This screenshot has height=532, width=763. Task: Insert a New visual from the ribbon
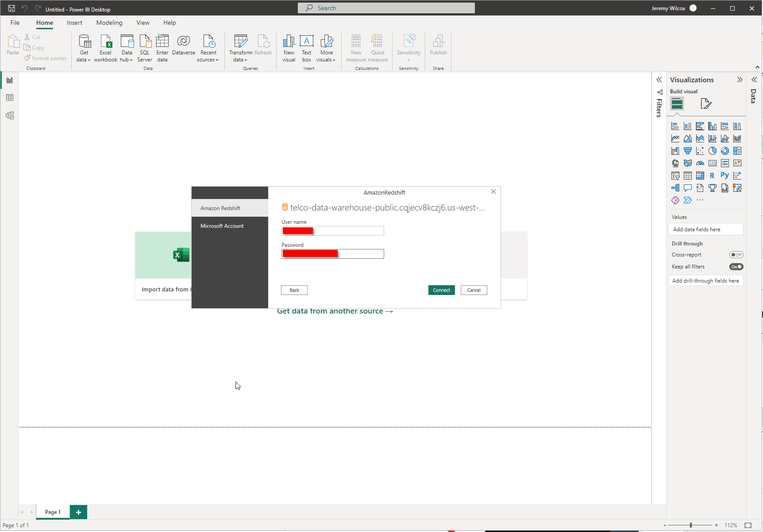289,48
